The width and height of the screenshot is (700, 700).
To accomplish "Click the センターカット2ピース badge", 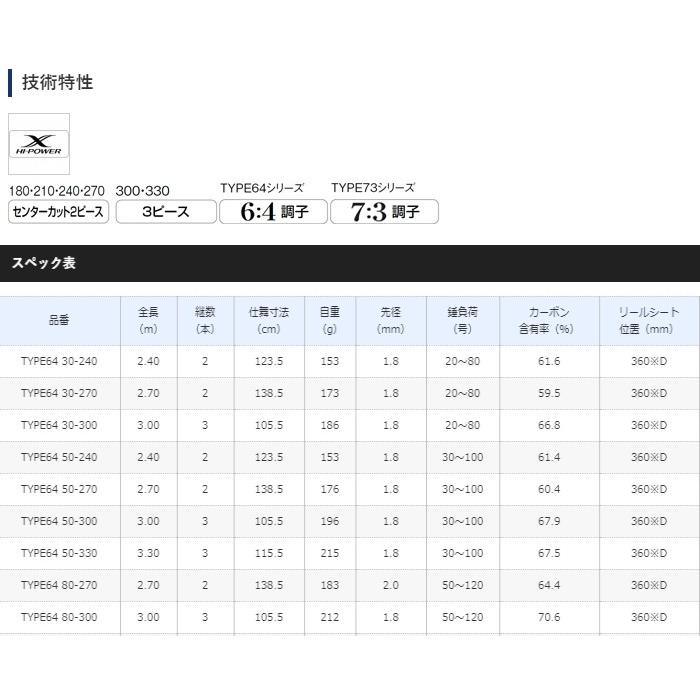I will [58, 212].
